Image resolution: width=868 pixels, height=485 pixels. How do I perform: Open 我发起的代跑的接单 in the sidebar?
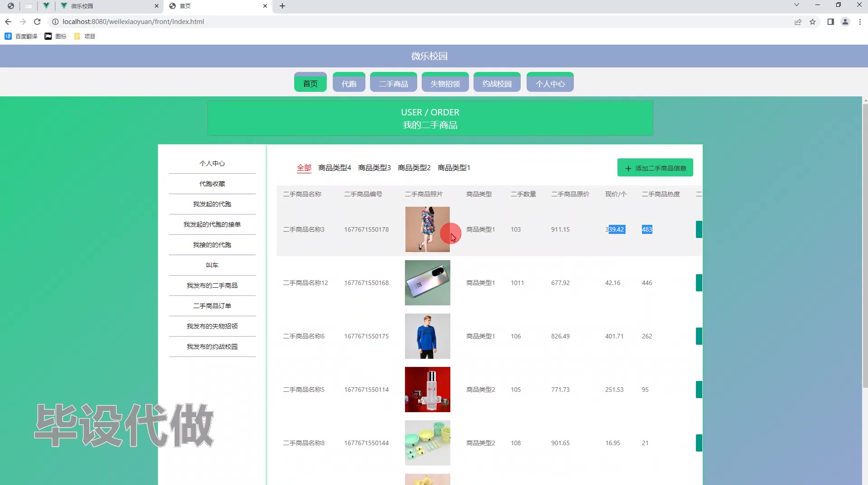click(212, 224)
